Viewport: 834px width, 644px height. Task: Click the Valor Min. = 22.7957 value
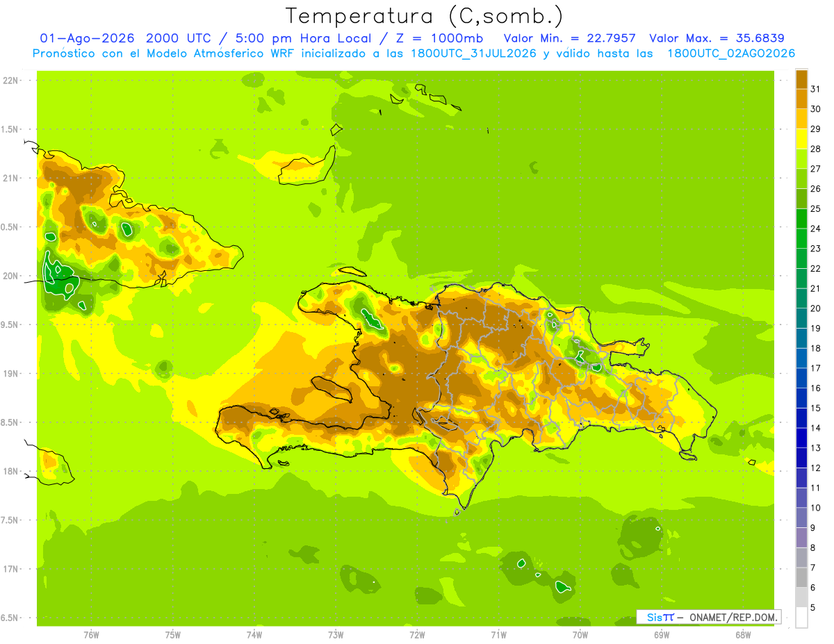570,38
